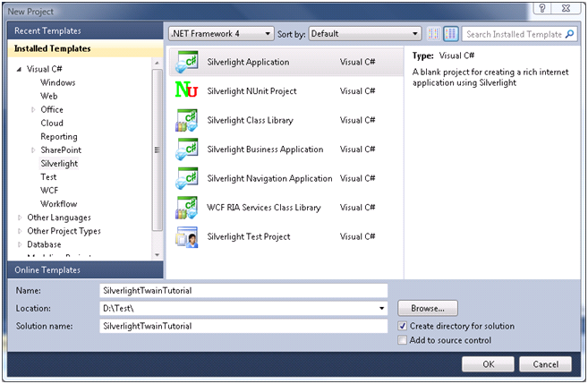Select Office in the template tree
This screenshot has width=588, height=384.
[52, 109]
